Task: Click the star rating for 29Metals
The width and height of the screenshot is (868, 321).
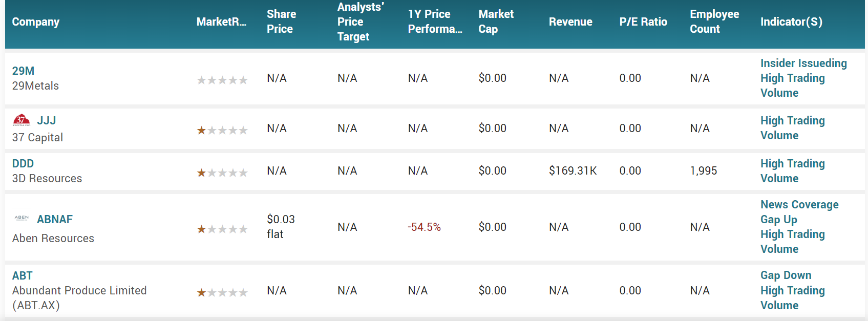Action: [x=222, y=80]
